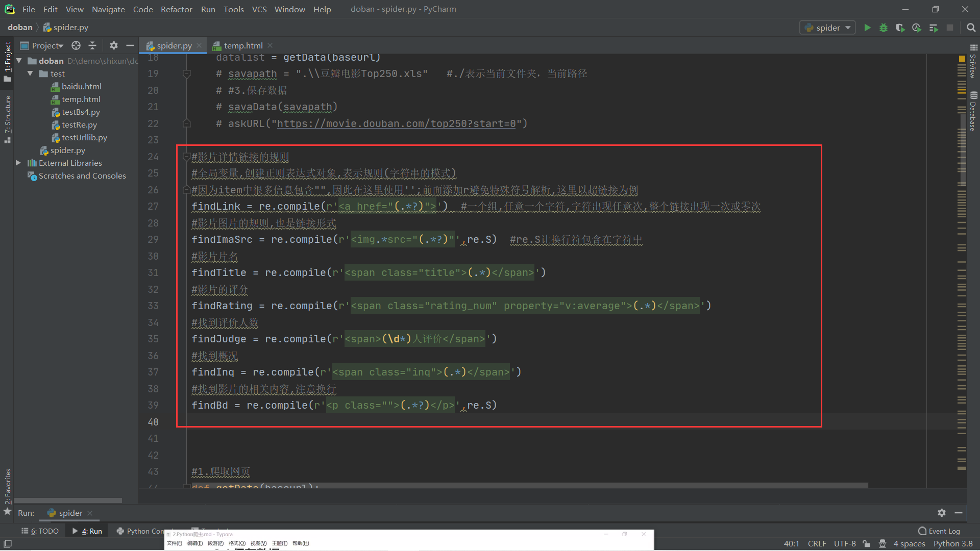The image size is (980, 551).
Task: Click the green Run button
Action: click(867, 28)
